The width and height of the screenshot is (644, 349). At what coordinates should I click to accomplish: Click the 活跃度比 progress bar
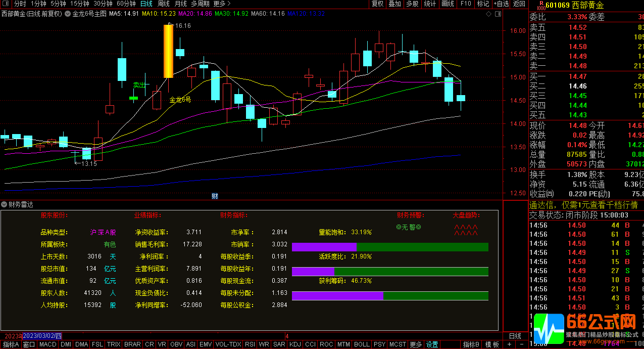390,272
